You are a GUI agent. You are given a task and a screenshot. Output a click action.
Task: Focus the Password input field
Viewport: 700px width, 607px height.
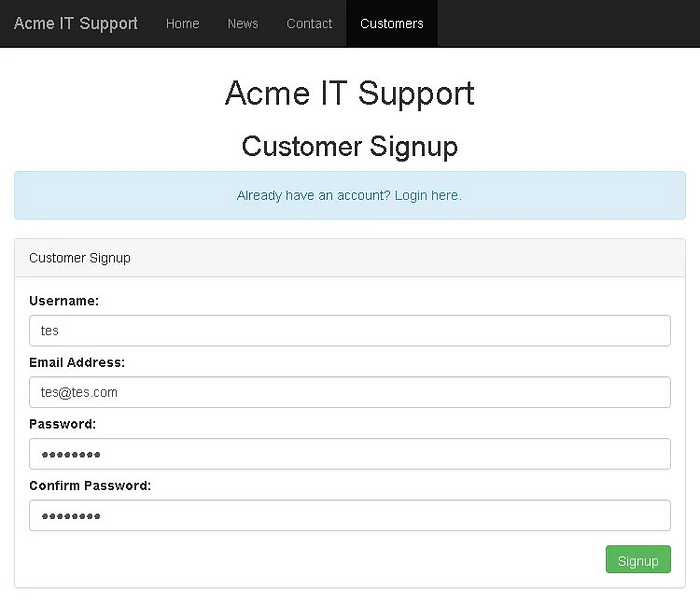click(350, 454)
